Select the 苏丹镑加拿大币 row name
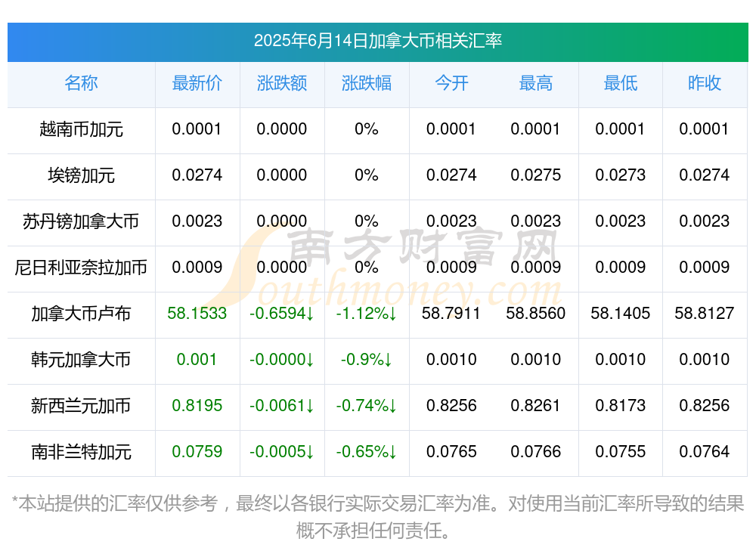This screenshot has height=554, width=756. (81, 221)
